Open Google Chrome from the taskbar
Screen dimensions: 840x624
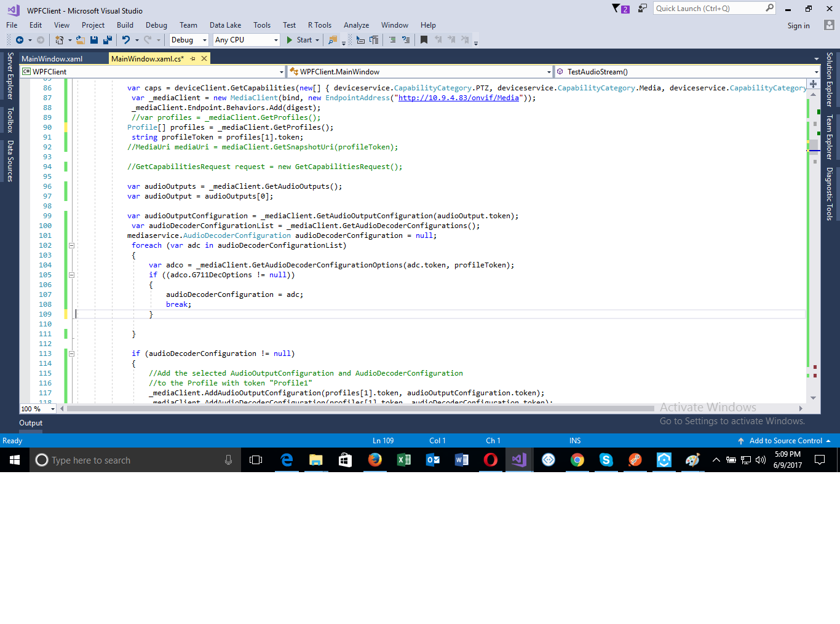click(577, 460)
